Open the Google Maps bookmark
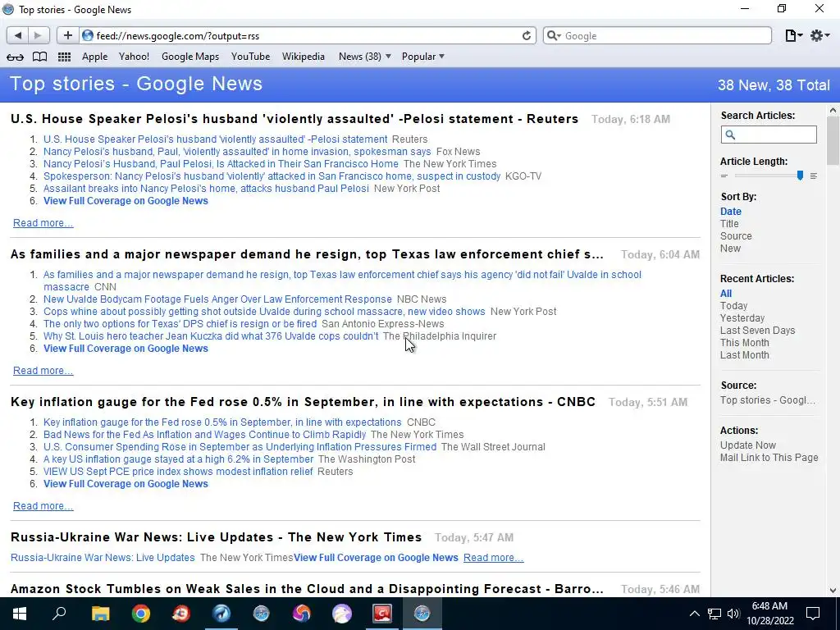This screenshot has height=630, width=840. tap(190, 57)
